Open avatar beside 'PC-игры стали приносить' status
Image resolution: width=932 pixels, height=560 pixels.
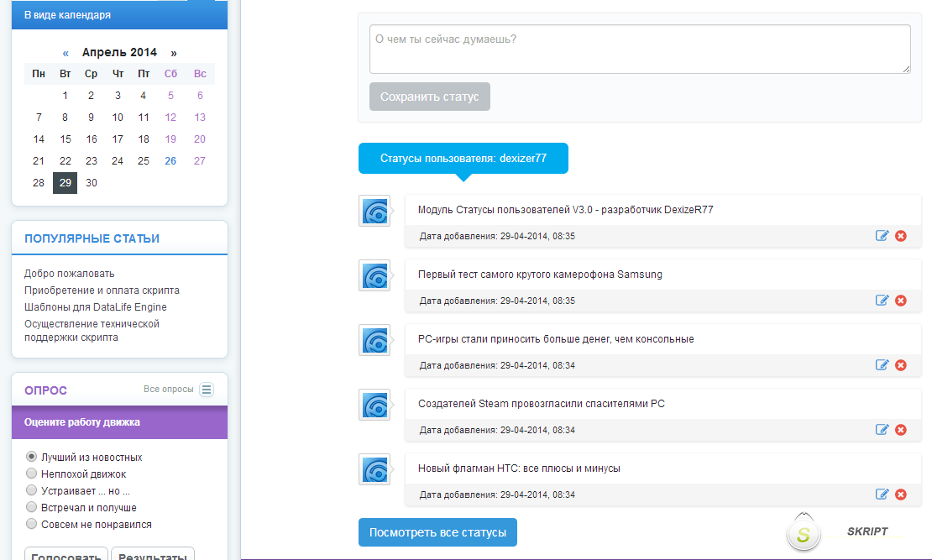coord(374,340)
